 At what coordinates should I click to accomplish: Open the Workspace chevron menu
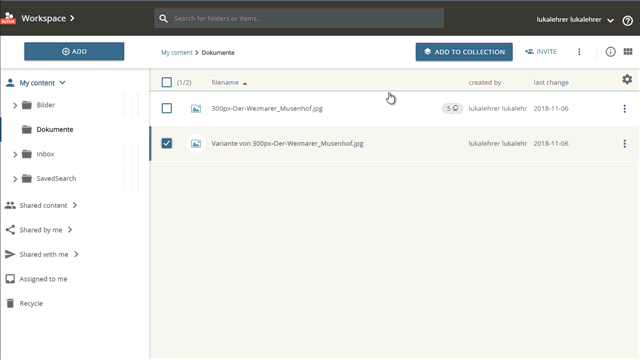coord(72,18)
